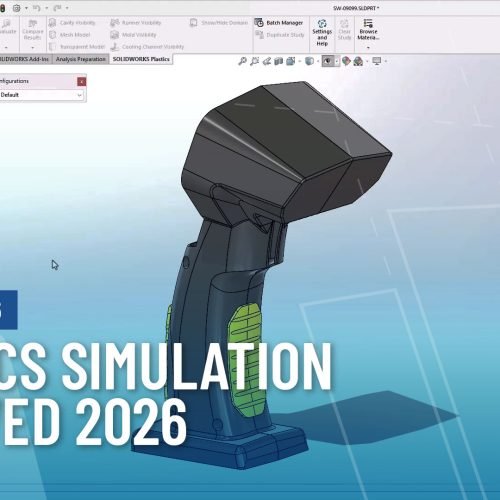Expand the Evaluate dropdown arrow
The image size is (500, 500).
(x=6, y=48)
